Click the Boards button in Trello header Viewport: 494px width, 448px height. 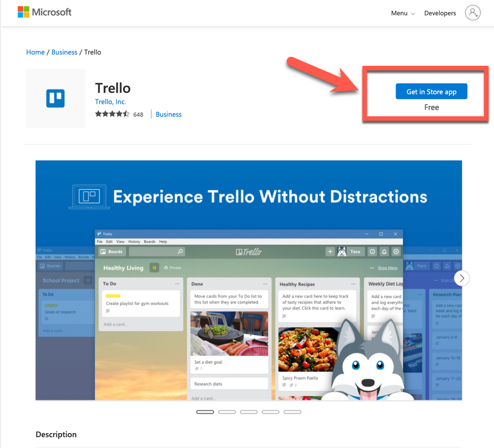[112, 251]
